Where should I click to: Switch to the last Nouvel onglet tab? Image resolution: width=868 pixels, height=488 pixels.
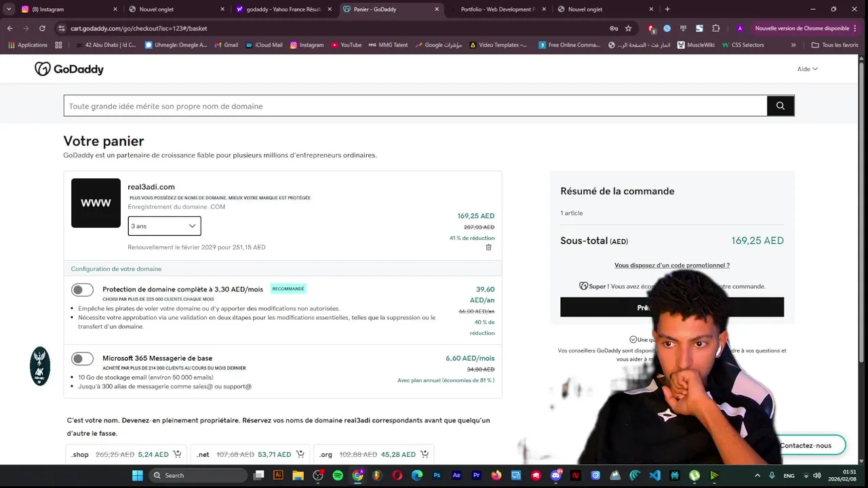(605, 9)
